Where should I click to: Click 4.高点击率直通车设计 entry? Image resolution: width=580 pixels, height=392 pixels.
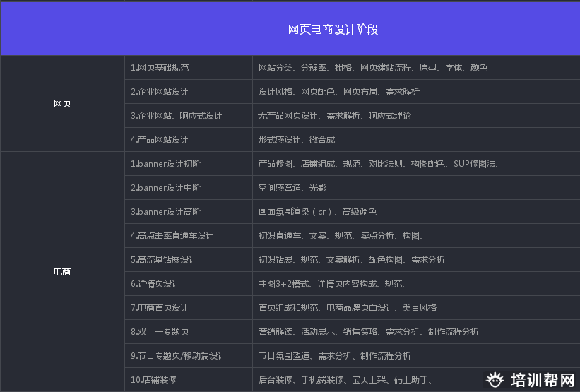[x=172, y=236]
